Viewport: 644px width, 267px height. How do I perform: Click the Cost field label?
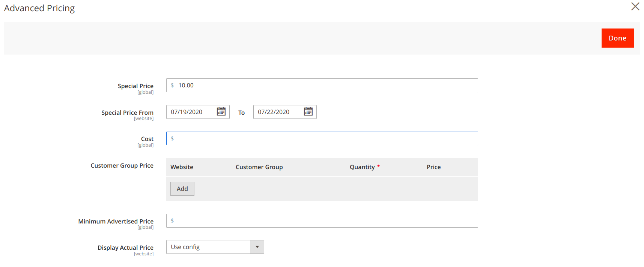click(147, 139)
